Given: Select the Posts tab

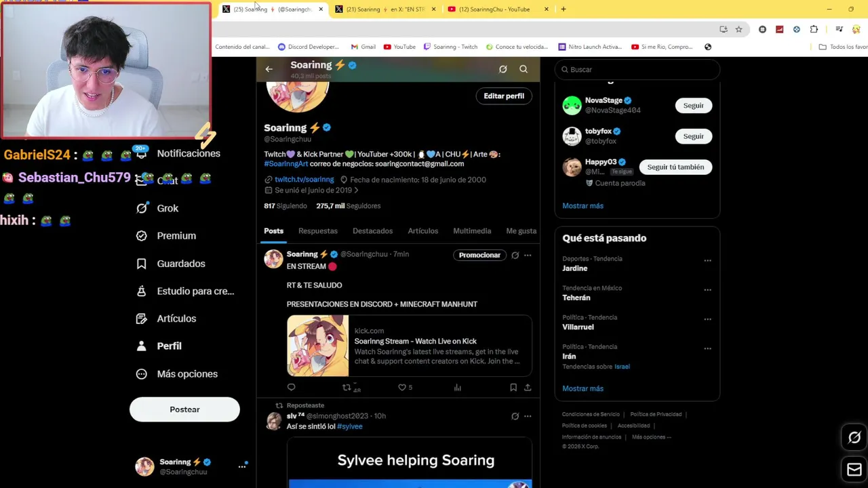Looking at the screenshot, I should tap(274, 231).
